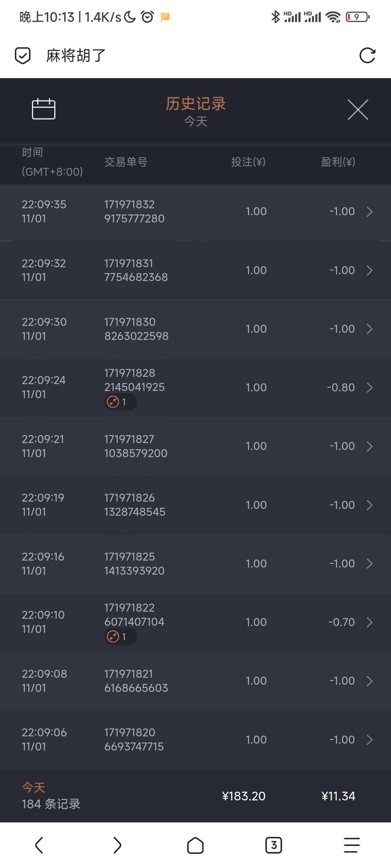Tap the 历史记录 title heading
This screenshot has width=391, height=868.
[x=195, y=104]
